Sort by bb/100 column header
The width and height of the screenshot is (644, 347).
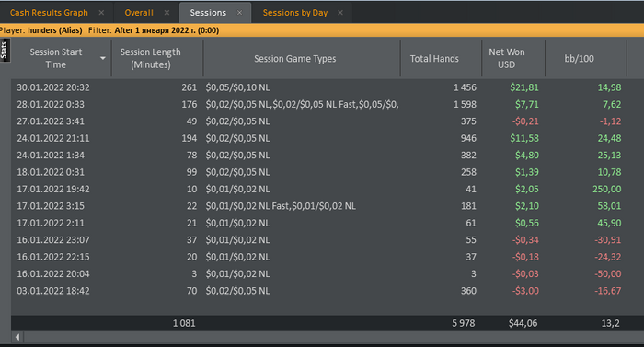(x=579, y=58)
